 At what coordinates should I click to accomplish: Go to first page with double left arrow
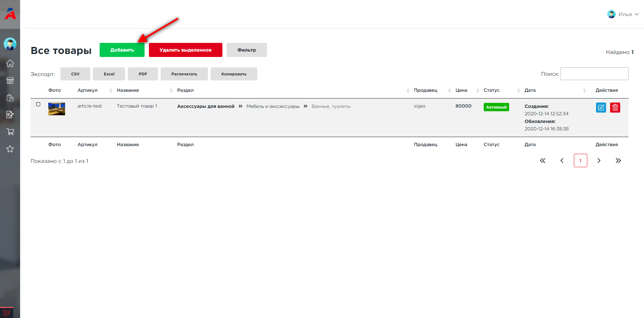pyautogui.click(x=543, y=161)
